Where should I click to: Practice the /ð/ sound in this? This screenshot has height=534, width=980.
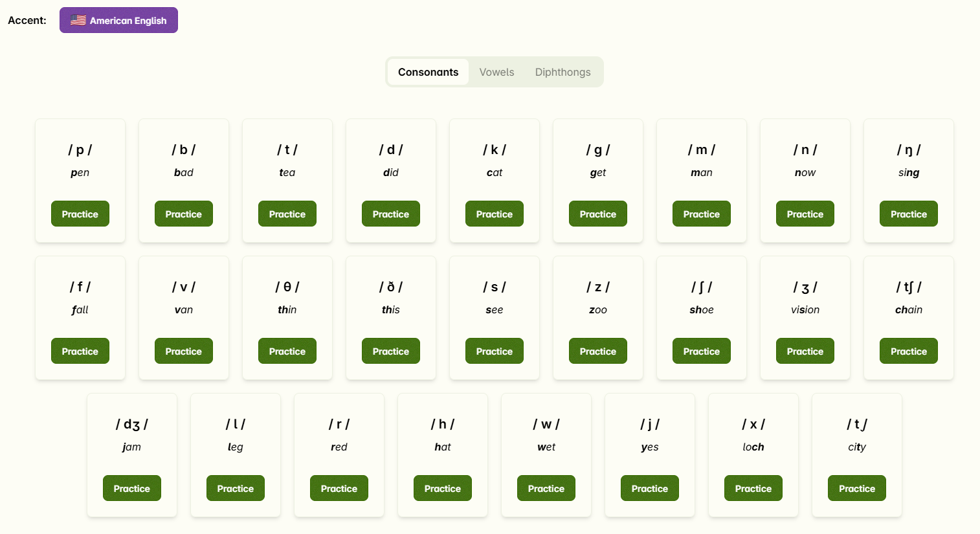(x=391, y=351)
